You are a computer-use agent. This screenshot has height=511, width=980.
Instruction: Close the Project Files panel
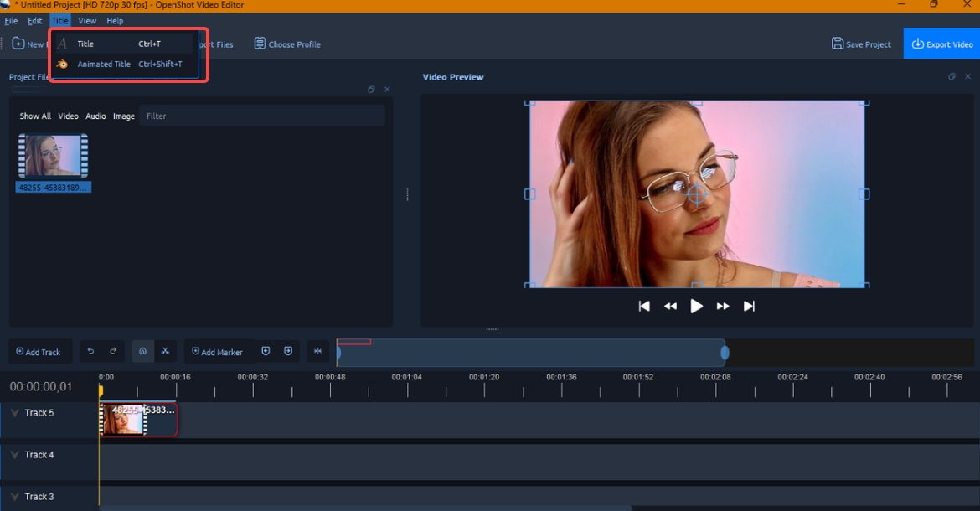(387, 90)
